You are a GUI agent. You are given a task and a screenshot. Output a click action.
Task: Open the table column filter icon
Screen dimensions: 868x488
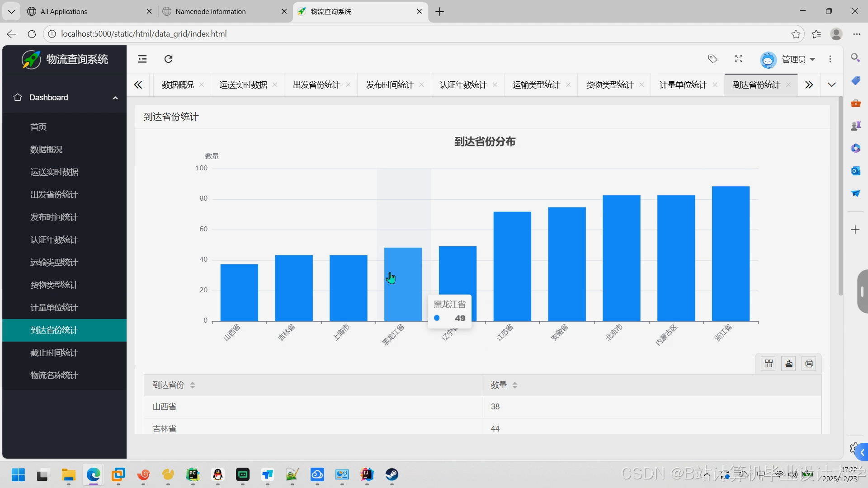click(x=769, y=364)
